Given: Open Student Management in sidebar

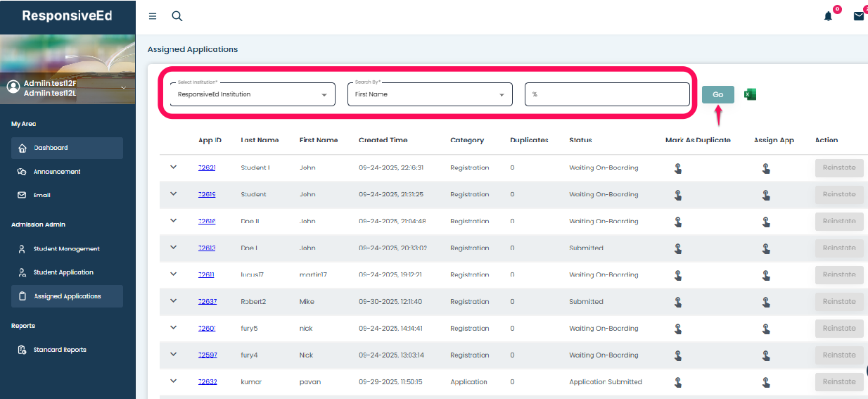Looking at the screenshot, I should coord(66,248).
